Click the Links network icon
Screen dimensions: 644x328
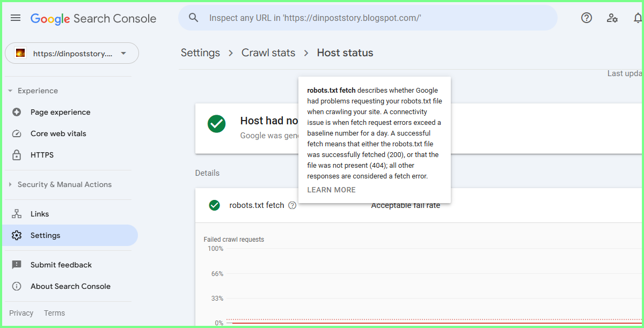[x=17, y=214]
